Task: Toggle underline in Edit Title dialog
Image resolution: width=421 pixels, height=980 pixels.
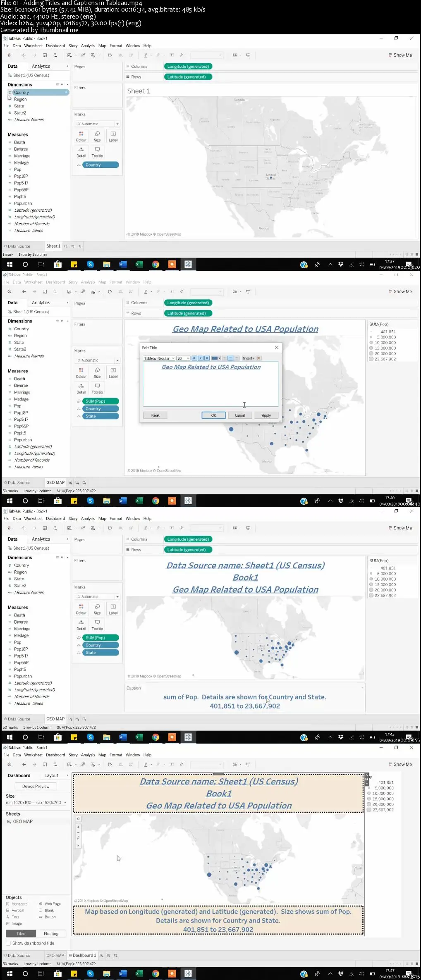Action: pos(207,358)
